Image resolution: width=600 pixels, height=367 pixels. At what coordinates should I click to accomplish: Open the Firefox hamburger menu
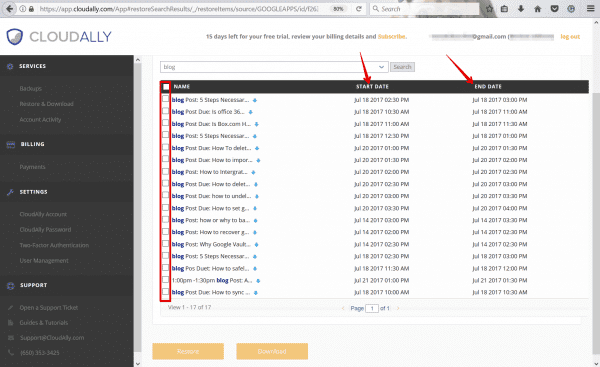pos(590,9)
